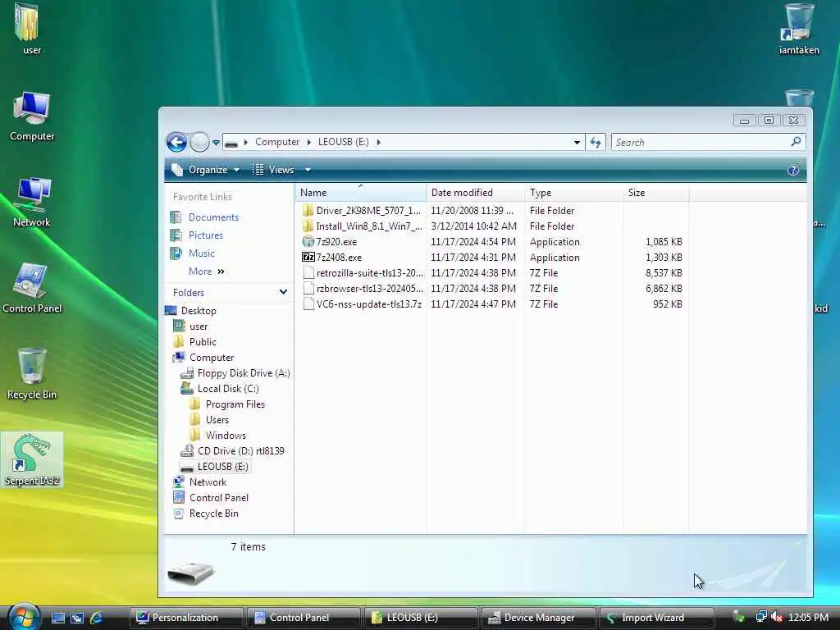
Task: Collapse the Folders pane chevron
Action: tap(283, 292)
